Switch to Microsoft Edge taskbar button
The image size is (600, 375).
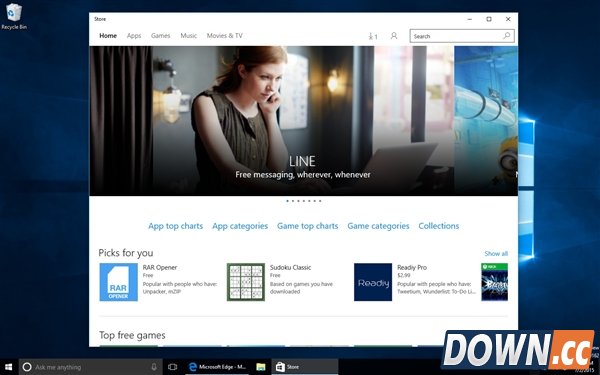[x=218, y=367]
